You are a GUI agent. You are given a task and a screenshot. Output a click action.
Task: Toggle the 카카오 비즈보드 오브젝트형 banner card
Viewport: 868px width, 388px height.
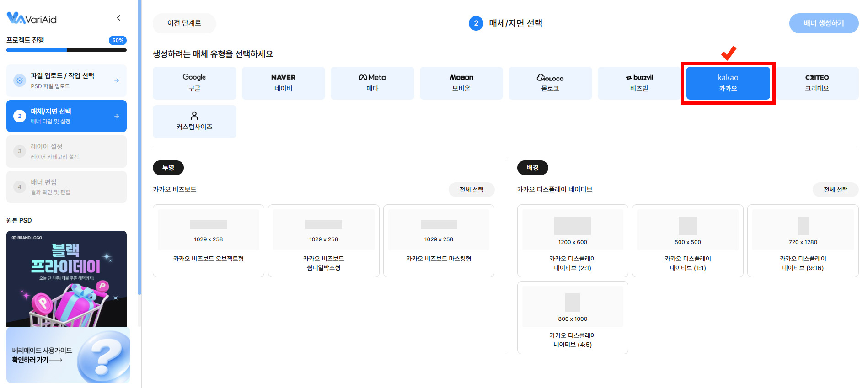[x=209, y=240]
